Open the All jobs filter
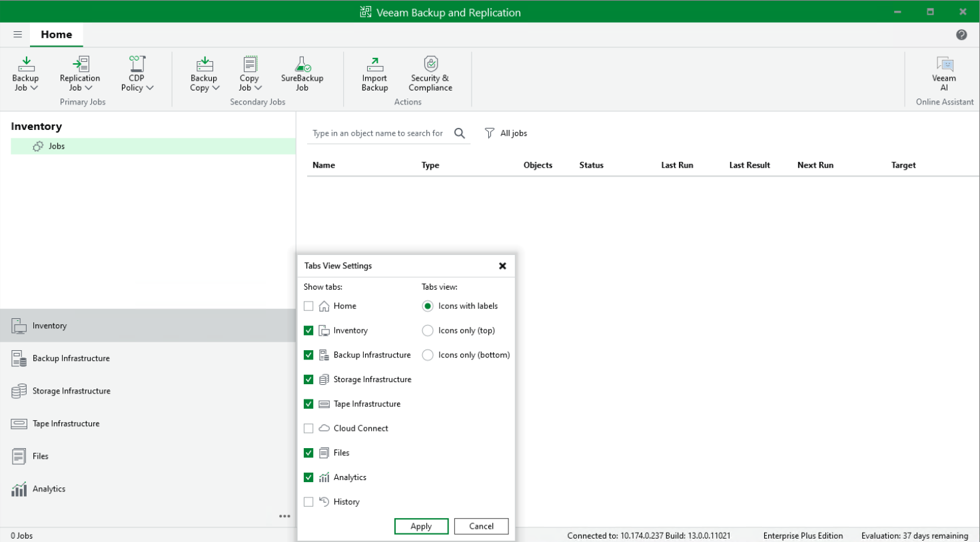Viewport: 980px width, 542px height. click(x=506, y=133)
